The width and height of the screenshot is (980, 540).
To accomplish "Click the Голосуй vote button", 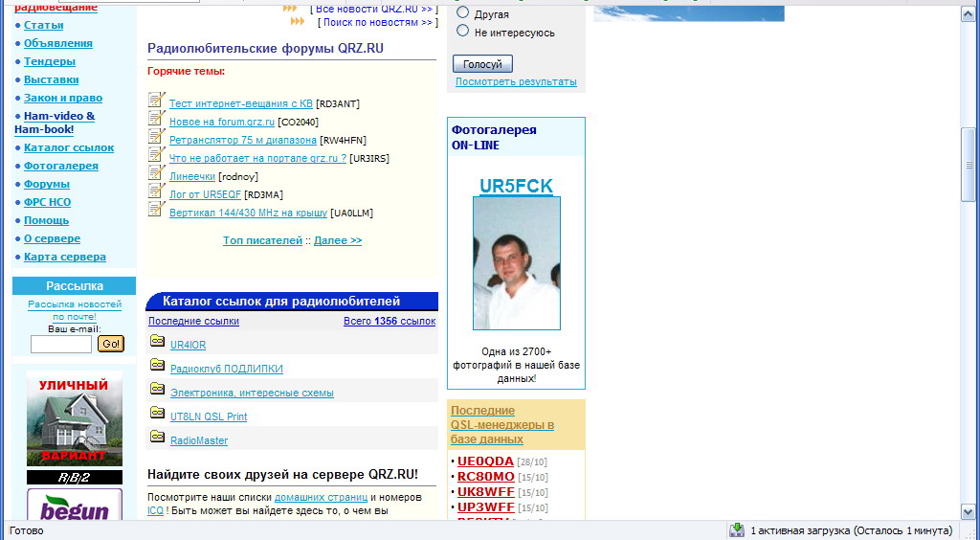I will (x=482, y=64).
